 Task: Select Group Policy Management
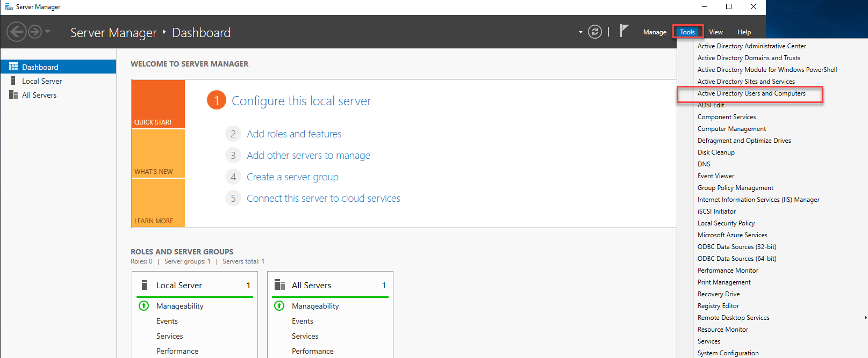coord(735,188)
